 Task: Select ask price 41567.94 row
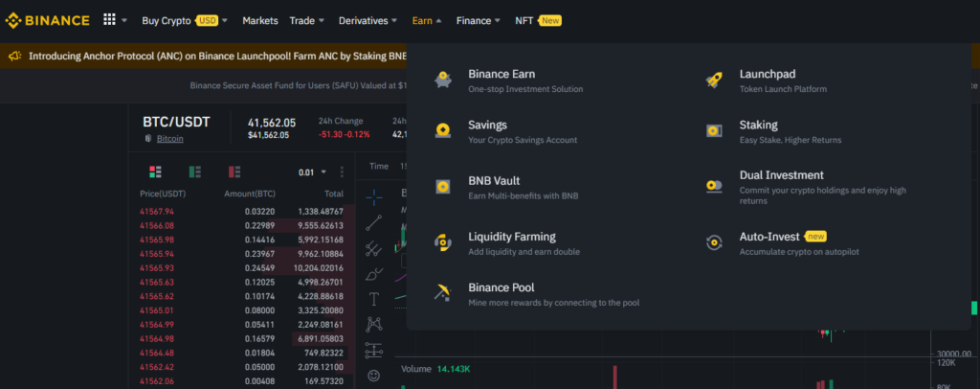241,212
